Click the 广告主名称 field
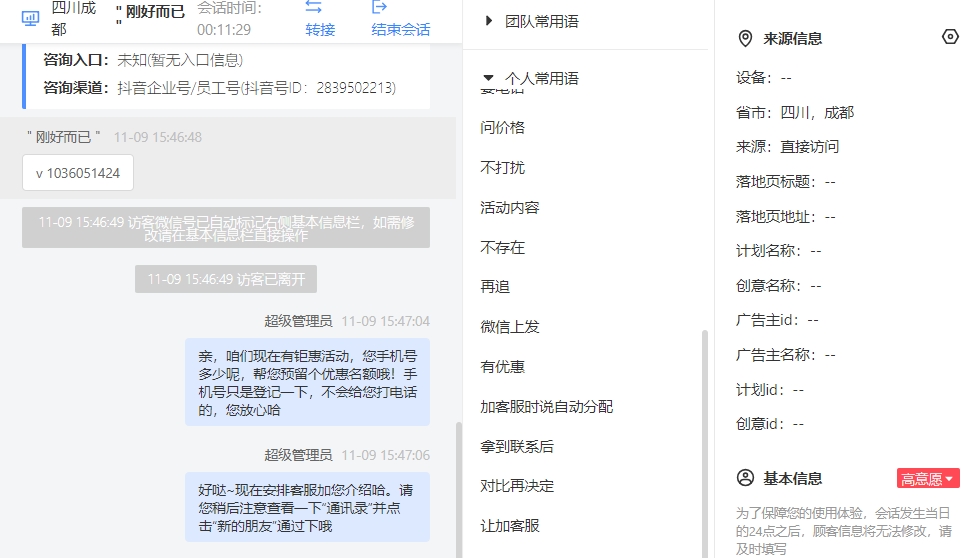The image size is (979, 558). [785, 355]
